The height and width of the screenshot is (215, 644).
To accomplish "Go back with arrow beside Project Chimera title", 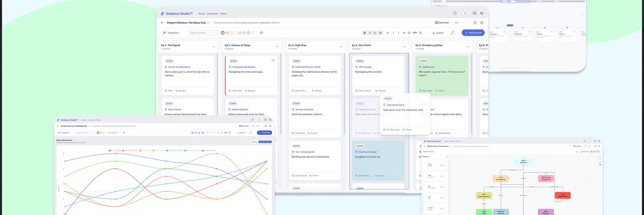I will tap(162, 23).
